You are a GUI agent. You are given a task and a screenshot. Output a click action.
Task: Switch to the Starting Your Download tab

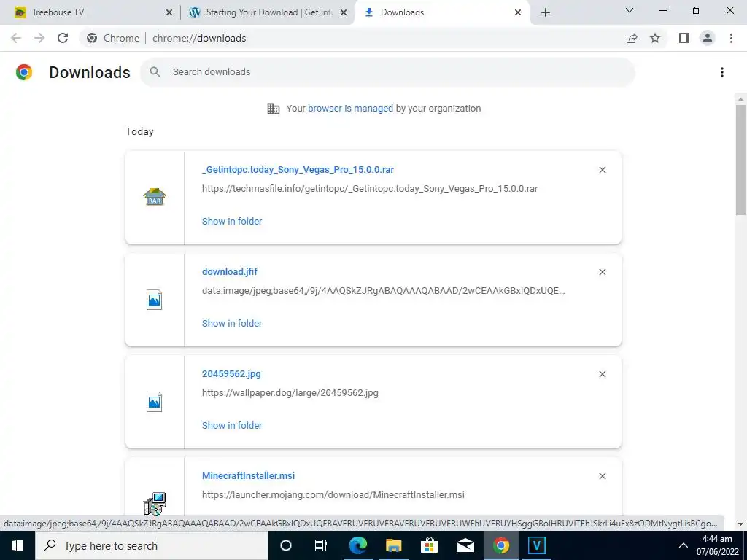(269, 12)
